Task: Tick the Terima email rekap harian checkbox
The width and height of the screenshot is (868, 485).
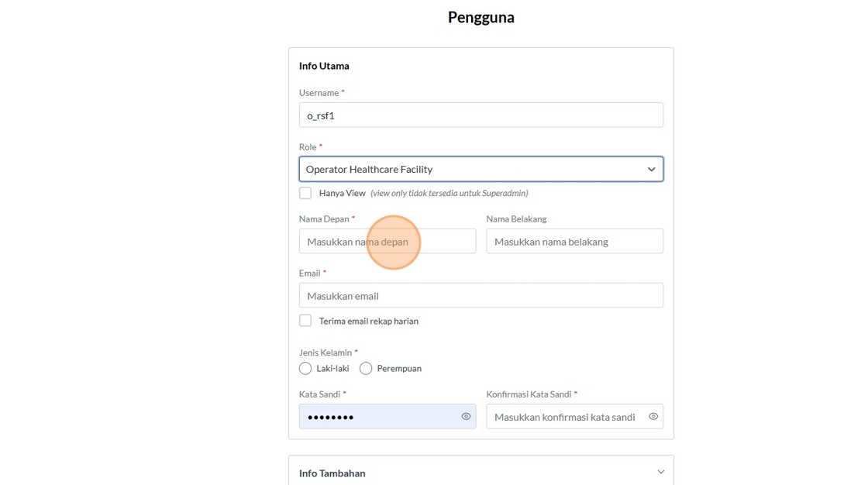Action: click(x=305, y=321)
